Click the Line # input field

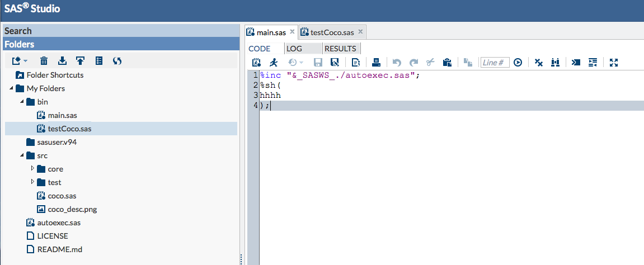click(495, 63)
